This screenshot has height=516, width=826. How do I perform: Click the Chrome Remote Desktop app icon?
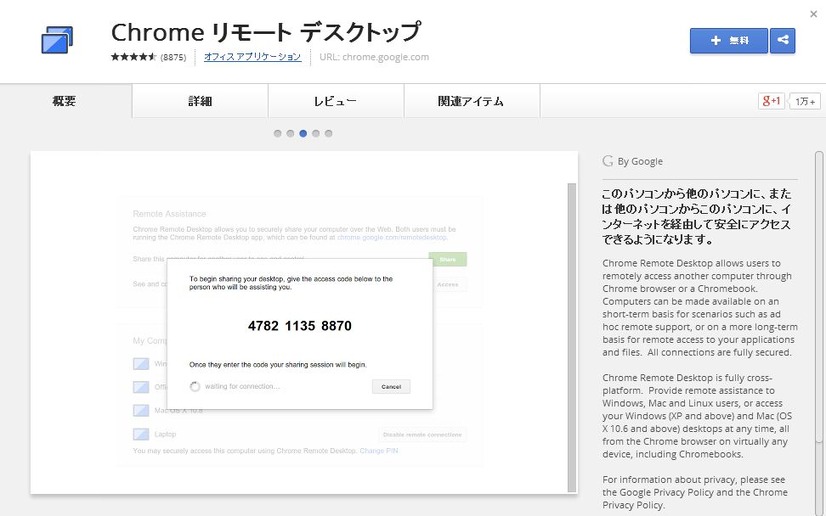(x=57, y=39)
